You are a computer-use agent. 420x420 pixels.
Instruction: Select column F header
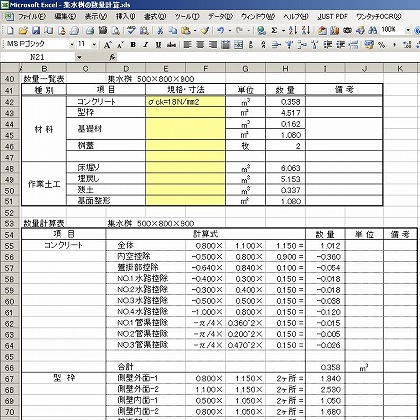206,69
